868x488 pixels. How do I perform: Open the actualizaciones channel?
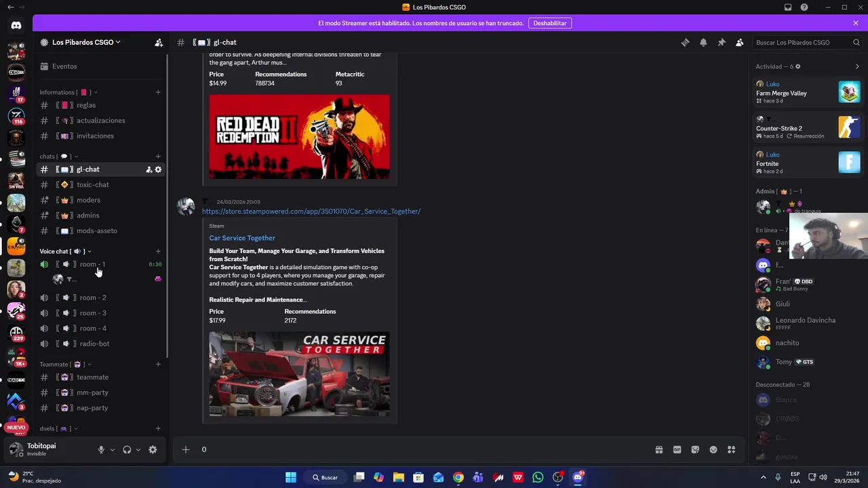tap(100, 121)
